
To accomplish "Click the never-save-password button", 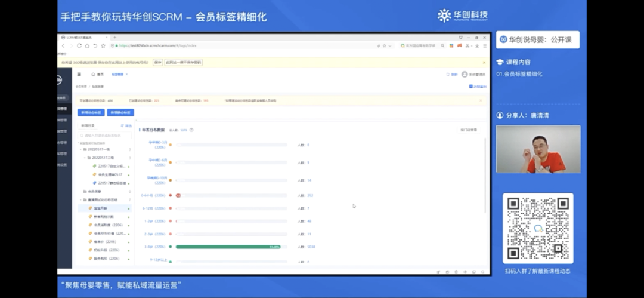I will click(184, 63).
